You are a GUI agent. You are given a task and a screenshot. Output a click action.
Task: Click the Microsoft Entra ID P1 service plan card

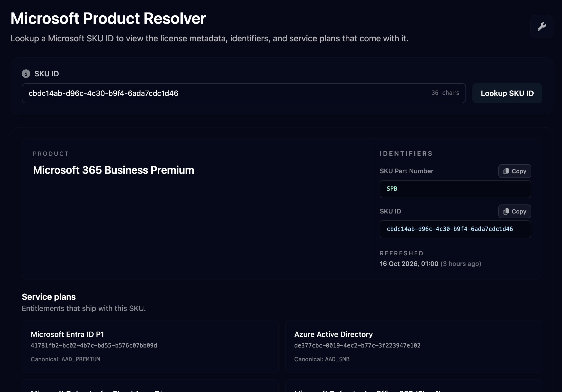point(150,346)
